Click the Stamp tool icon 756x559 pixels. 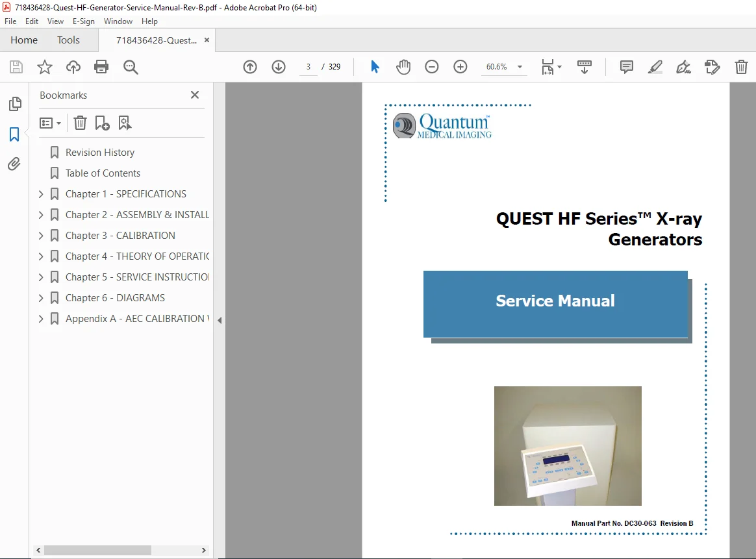(x=712, y=67)
